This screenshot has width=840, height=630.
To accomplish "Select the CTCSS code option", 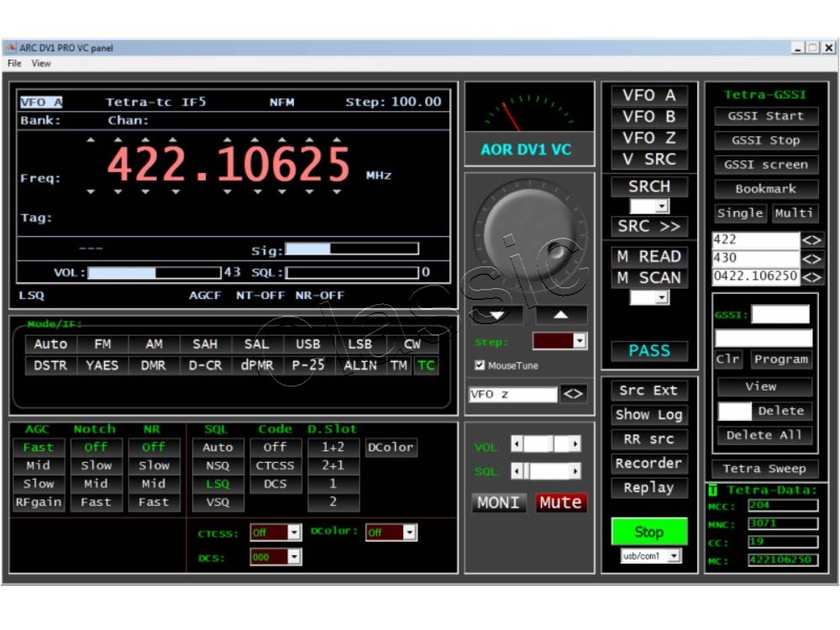I will [276, 465].
